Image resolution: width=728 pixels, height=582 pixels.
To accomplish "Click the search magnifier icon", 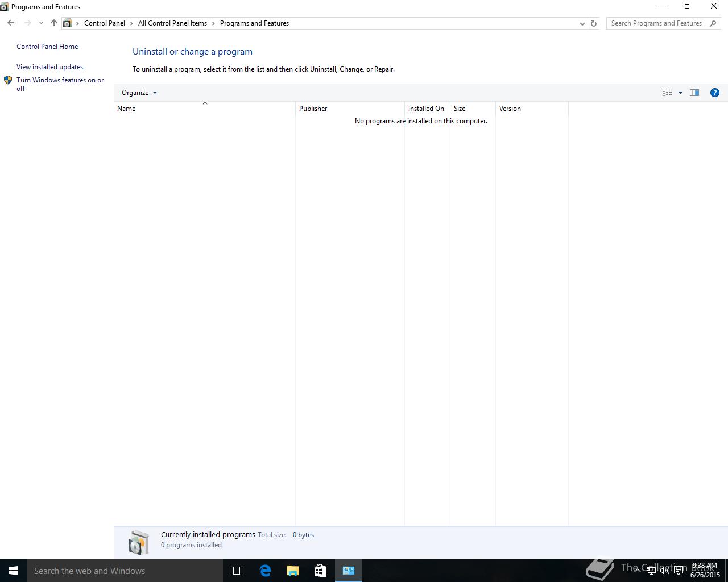I will [x=713, y=23].
